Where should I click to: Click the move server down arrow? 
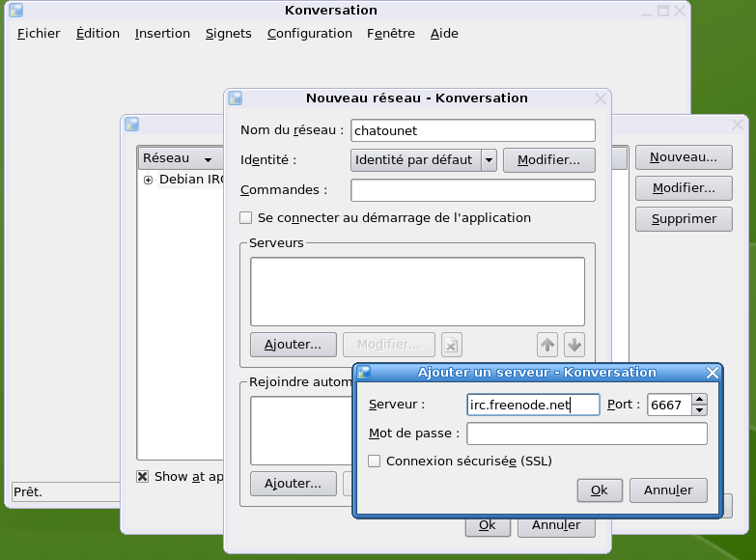pos(574,345)
